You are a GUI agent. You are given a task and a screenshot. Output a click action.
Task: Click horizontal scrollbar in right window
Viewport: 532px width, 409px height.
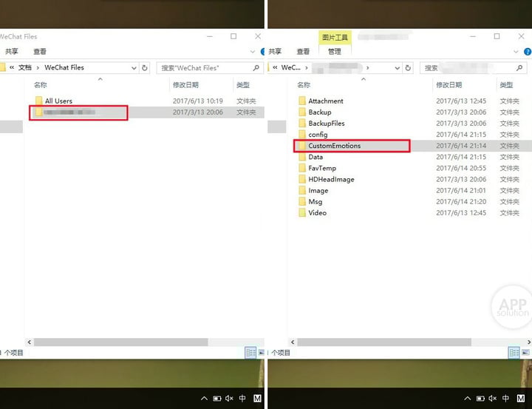tap(384, 342)
